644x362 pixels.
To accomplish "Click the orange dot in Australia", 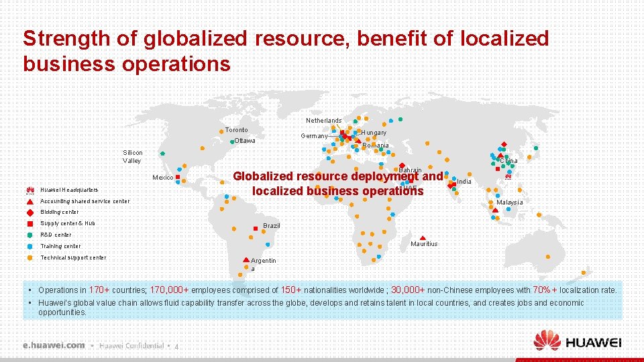I will click(x=548, y=257).
